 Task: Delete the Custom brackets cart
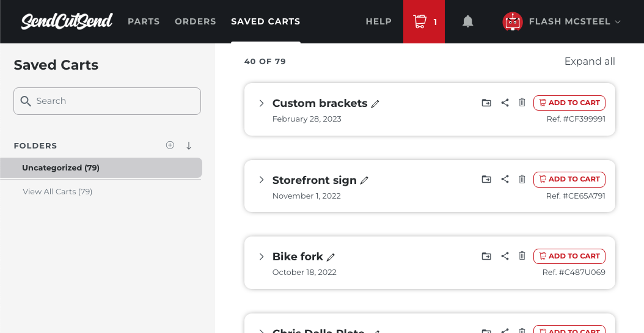pyautogui.click(x=522, y=103)
